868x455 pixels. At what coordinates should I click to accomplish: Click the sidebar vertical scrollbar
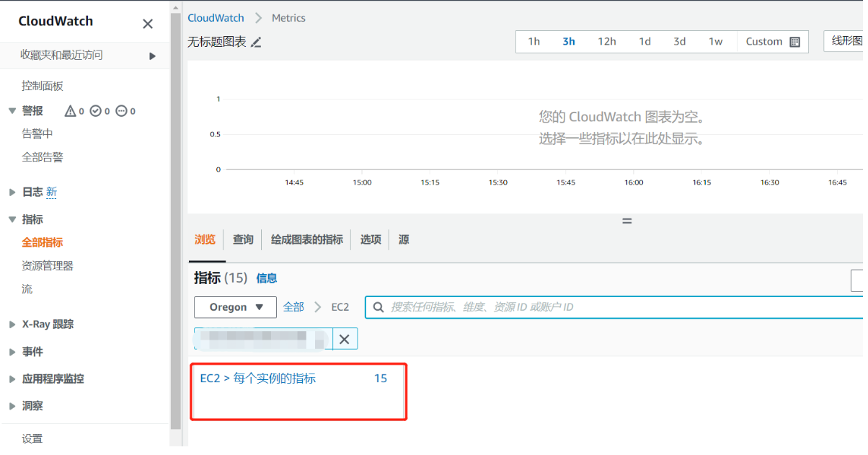coord(176,220)
